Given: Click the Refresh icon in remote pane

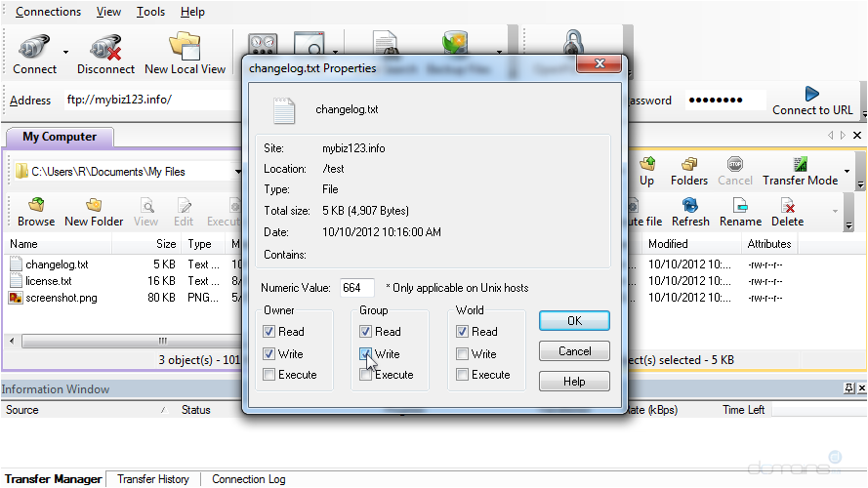Looking at the screenshot, I should (690, 207).
